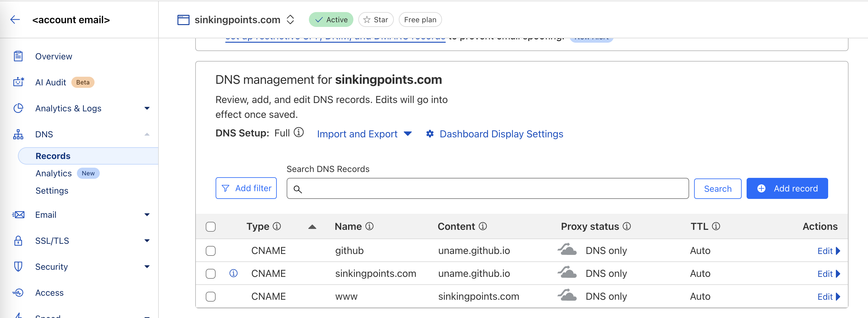Click the gear icon for Dashboard Display Settings

(430, 134)
